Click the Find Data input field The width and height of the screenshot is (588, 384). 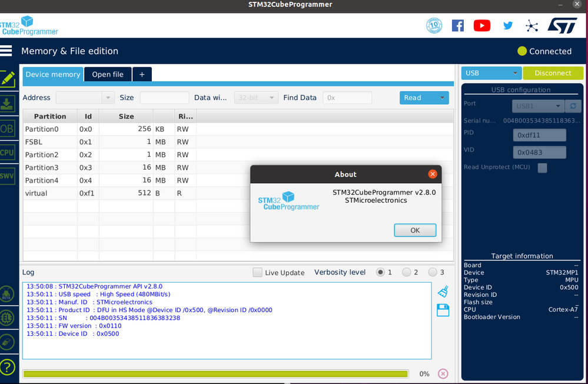point(347,98)
